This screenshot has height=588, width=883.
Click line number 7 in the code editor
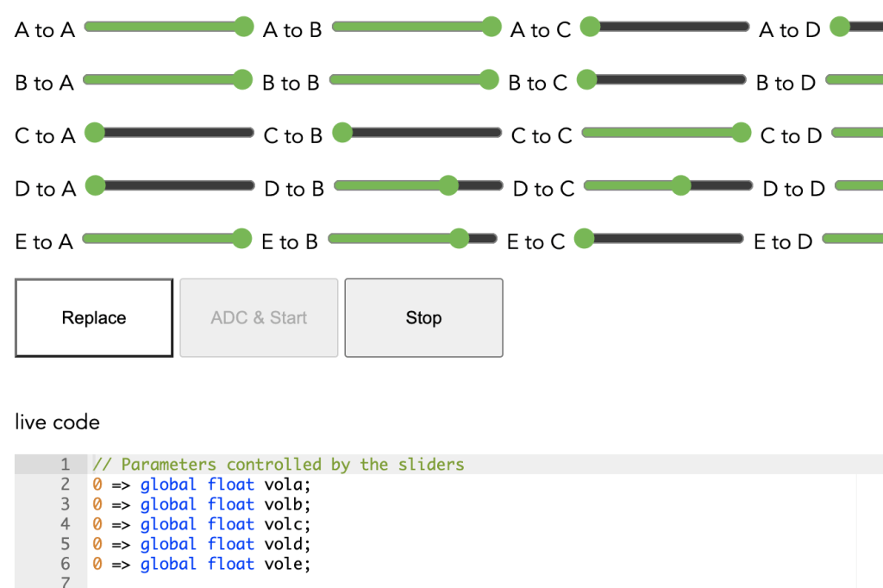[65, 583]
